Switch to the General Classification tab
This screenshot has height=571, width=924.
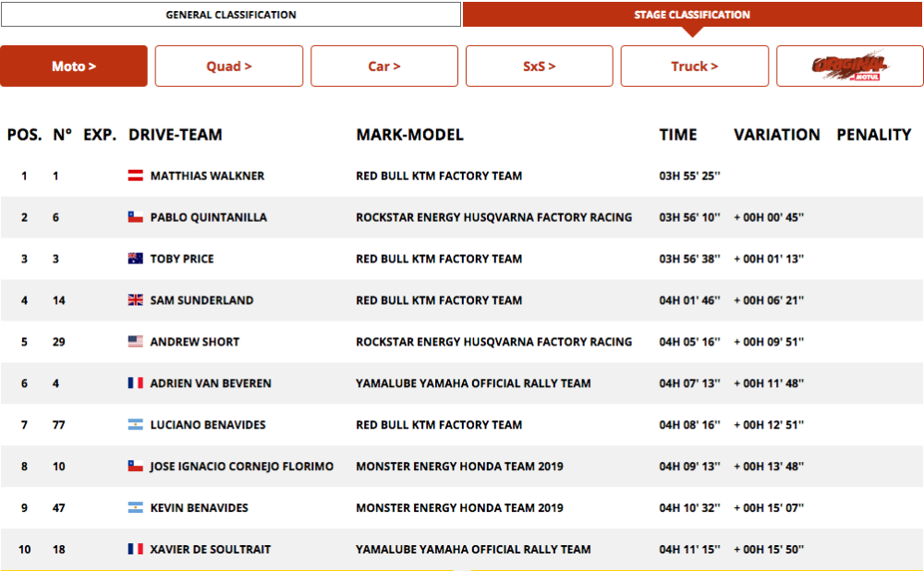[231, 15]
